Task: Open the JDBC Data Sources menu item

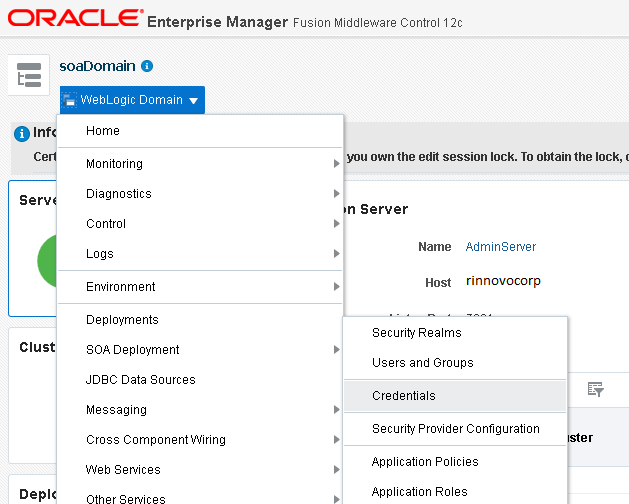Action: point(200,380)
